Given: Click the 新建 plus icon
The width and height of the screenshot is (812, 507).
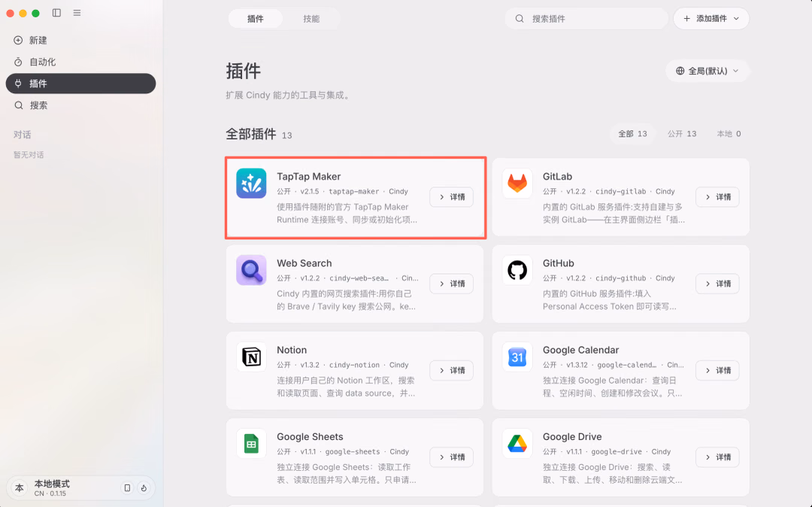Looking at the screenshot, I should [18, 41].
